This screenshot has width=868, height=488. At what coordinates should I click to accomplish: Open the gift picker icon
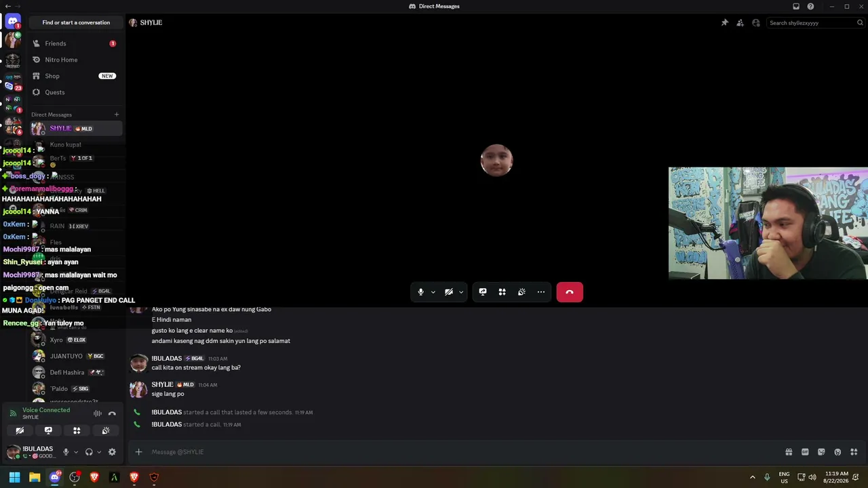click(x=789, y=452)
